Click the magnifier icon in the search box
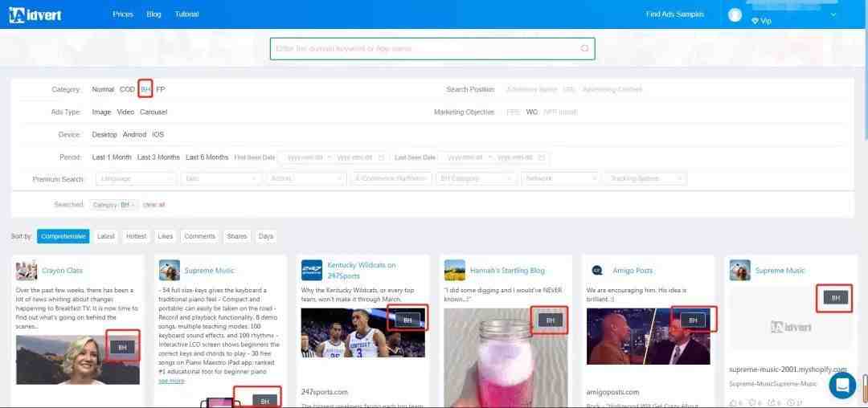Screen dimensions: 868x408 (584, 49)
